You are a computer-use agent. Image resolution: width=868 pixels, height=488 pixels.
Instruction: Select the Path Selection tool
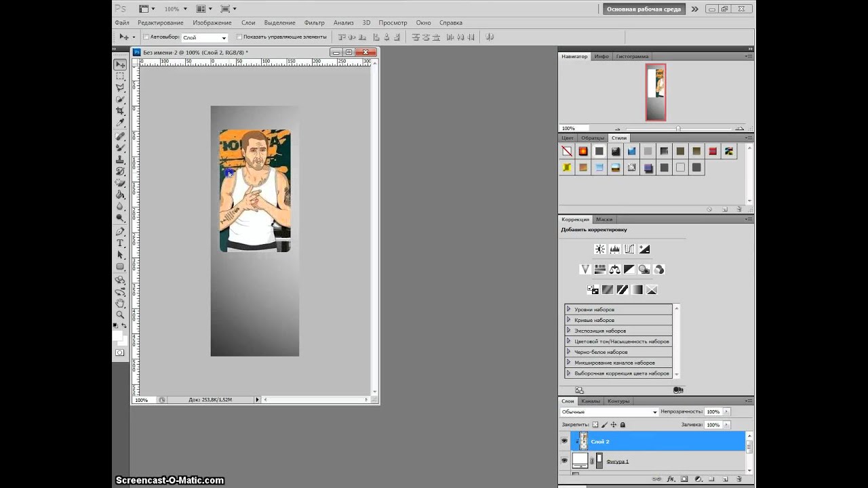coord(120,254)
